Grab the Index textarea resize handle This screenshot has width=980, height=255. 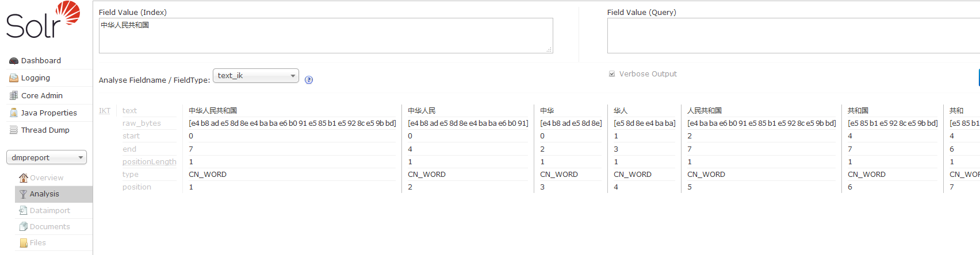coord(549,50)
